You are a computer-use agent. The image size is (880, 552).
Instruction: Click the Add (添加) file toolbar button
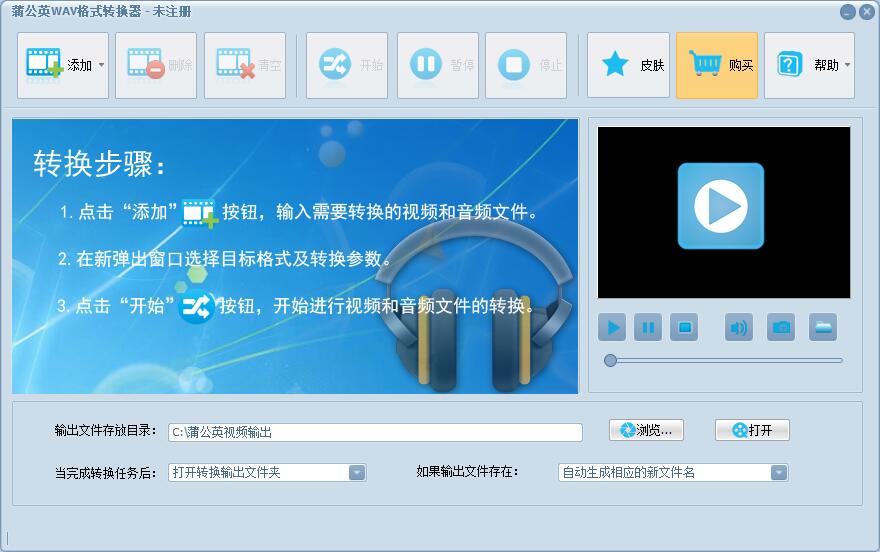point(56,66)
